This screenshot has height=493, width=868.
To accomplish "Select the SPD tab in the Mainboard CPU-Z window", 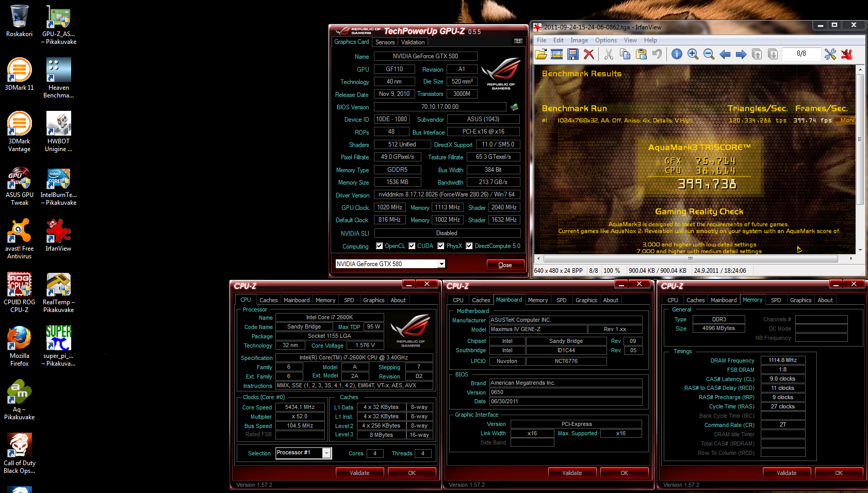I will (562, 300).
